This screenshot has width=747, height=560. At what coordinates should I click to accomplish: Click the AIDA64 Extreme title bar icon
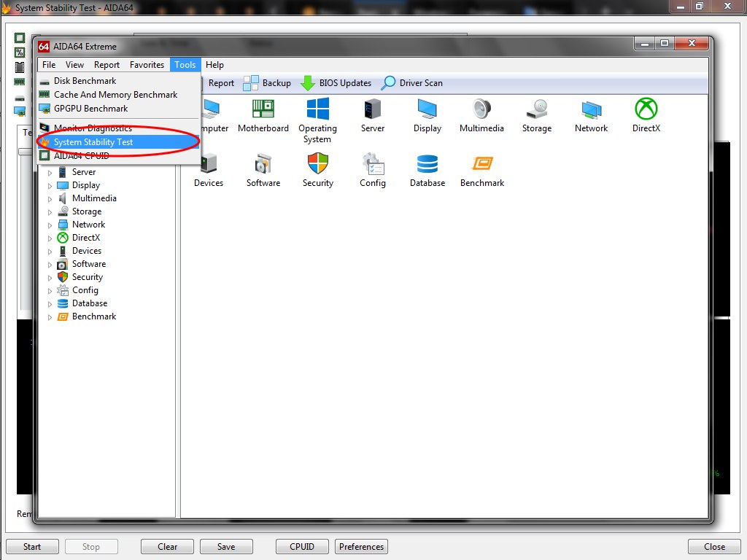pyautogui.click(x=44, y=46)
